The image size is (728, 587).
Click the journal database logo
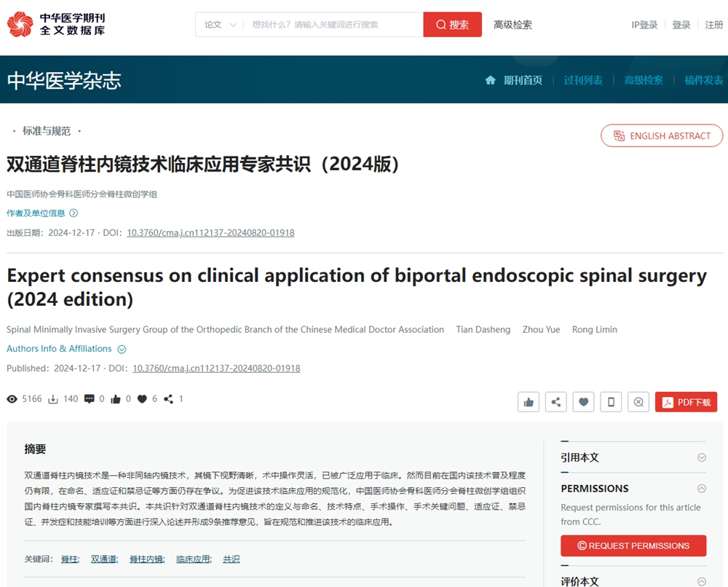[x=56, y=24]
